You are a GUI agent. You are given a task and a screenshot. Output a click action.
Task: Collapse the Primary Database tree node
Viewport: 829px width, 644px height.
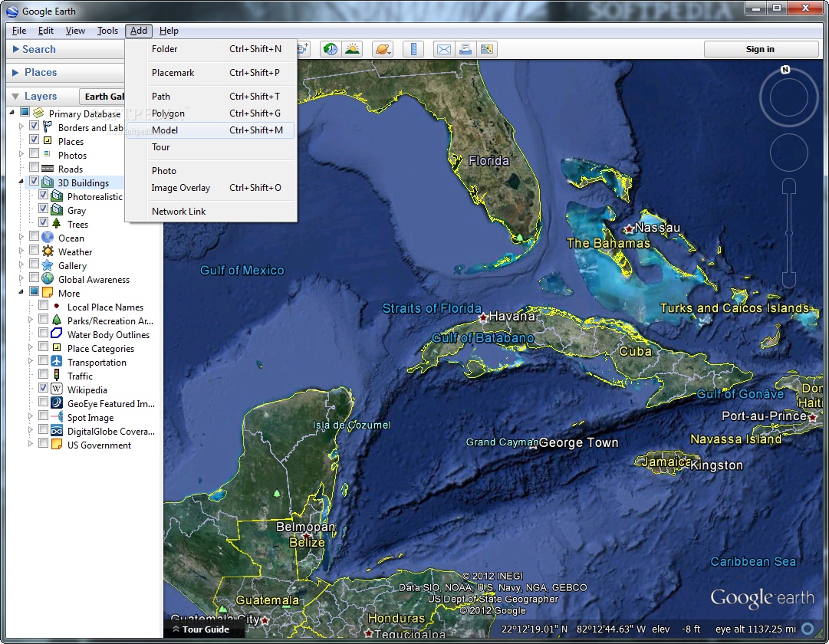click(x=12, y=113)
